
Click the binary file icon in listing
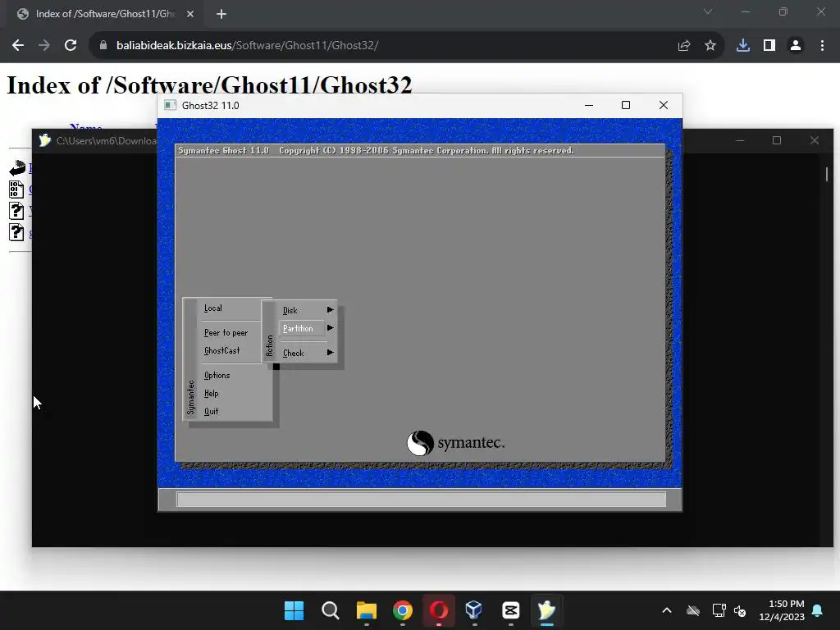[16, 189]
